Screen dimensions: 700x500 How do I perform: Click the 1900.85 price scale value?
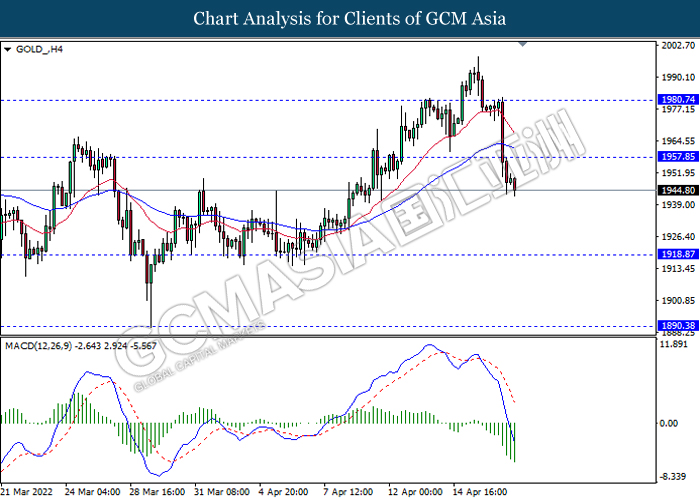click(x=678, y=300)
